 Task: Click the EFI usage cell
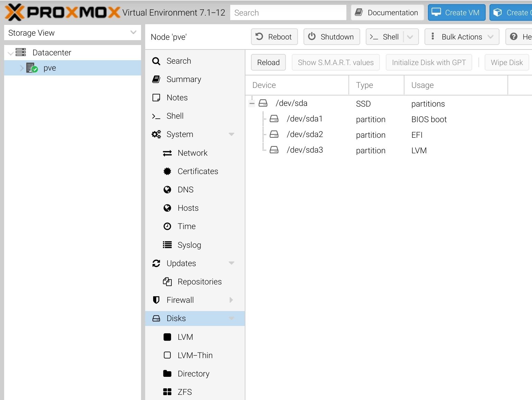point(417,135)
